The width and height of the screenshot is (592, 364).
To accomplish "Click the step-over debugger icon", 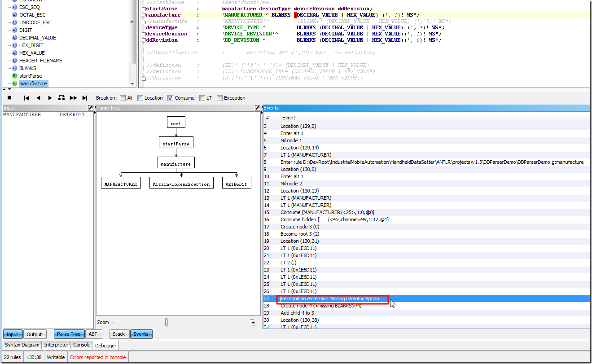I will [61, 98].
